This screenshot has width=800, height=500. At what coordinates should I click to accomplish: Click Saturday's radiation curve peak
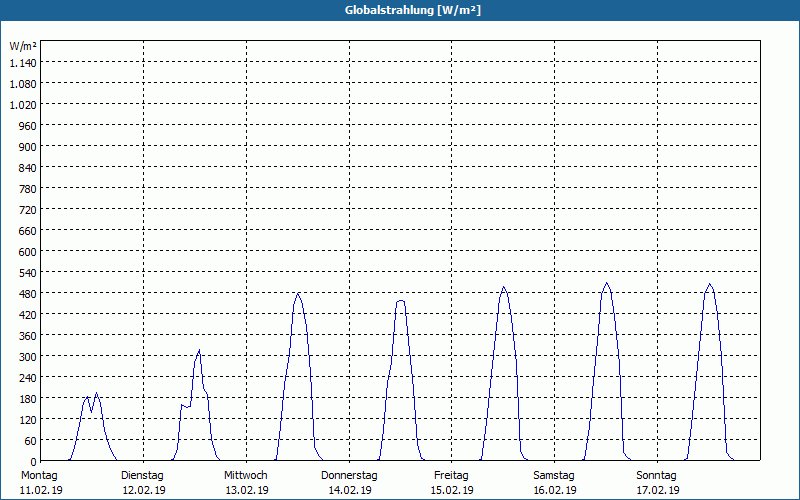[606, 284]
